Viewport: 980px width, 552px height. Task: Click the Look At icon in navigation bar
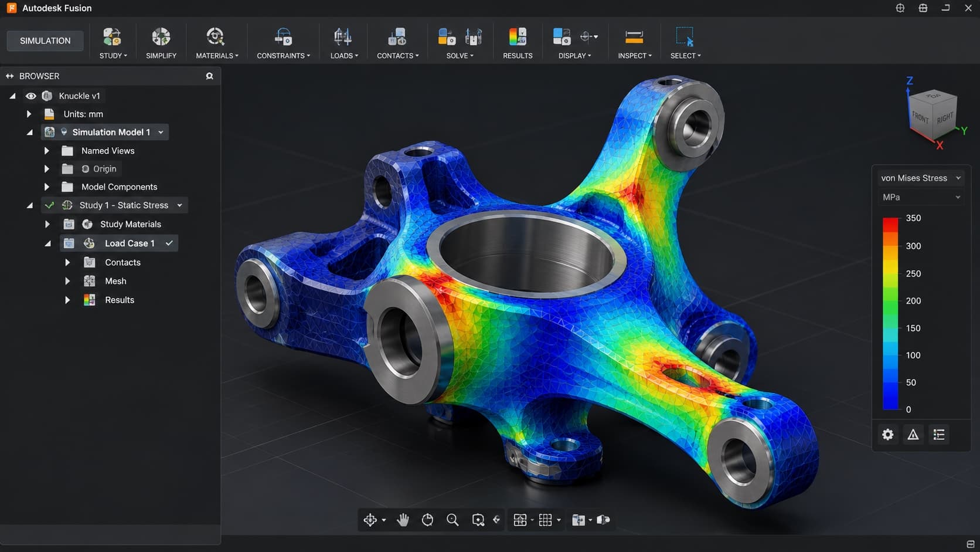tap(496, 520)
